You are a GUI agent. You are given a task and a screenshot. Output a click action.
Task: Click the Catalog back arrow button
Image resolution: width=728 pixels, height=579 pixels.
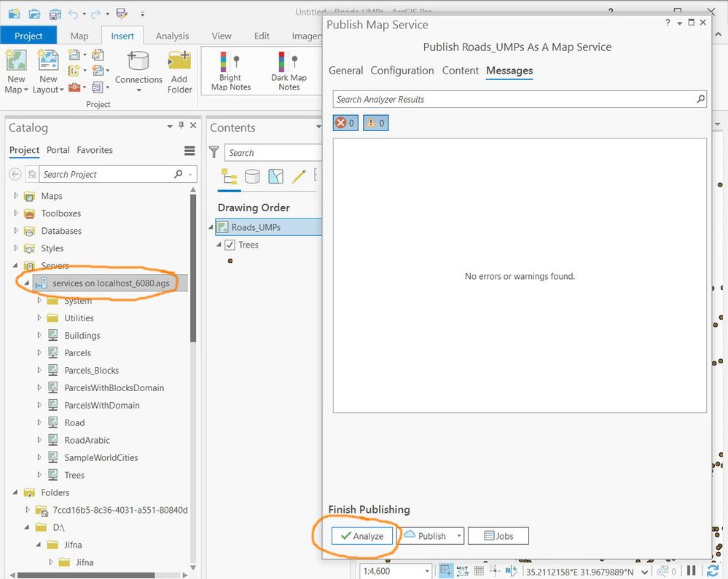click(15, 175)
